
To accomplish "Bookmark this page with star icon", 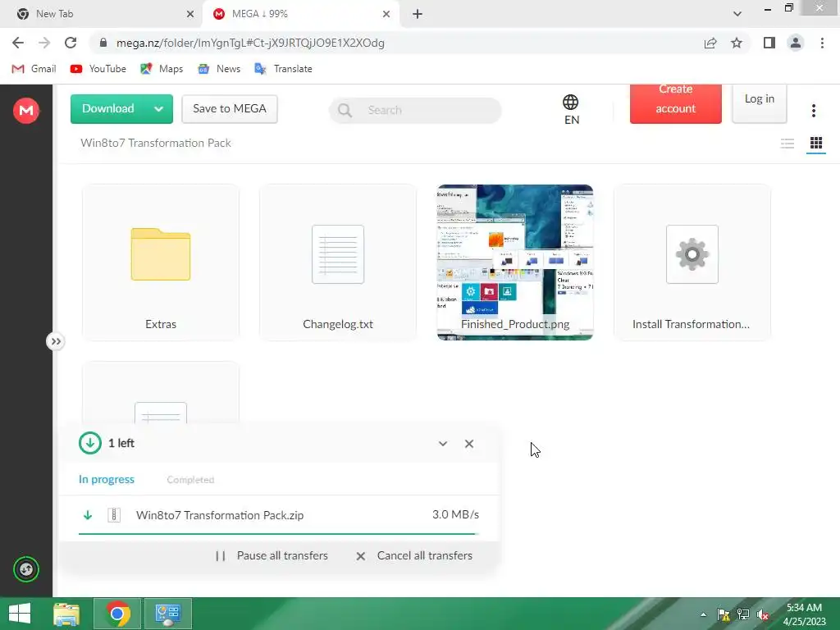I will pyautogui.click(x=737, y=43).
